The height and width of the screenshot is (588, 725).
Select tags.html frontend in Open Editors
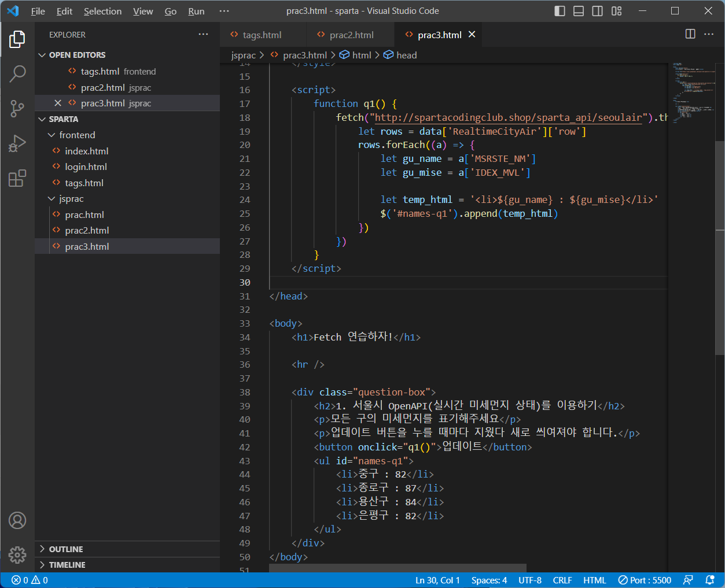click(x=128, y=71)
